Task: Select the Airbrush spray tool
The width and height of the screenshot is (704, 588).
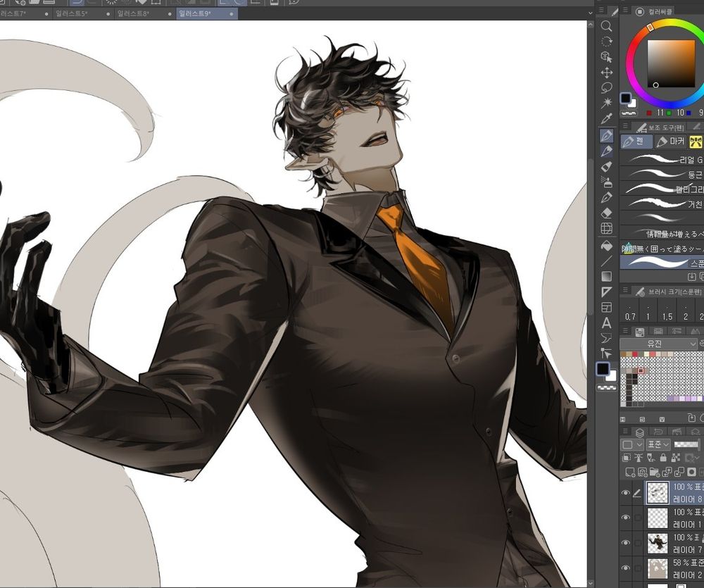Action: coord(606,182)
